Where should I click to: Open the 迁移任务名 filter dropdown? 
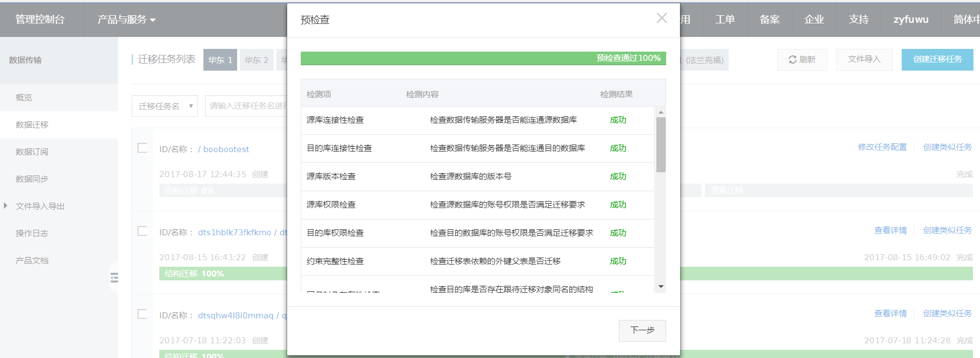[x=165, y=106]
